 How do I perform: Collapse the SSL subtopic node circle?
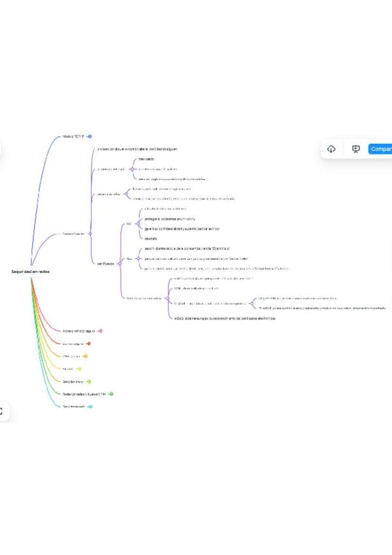(x=137, y=224)
